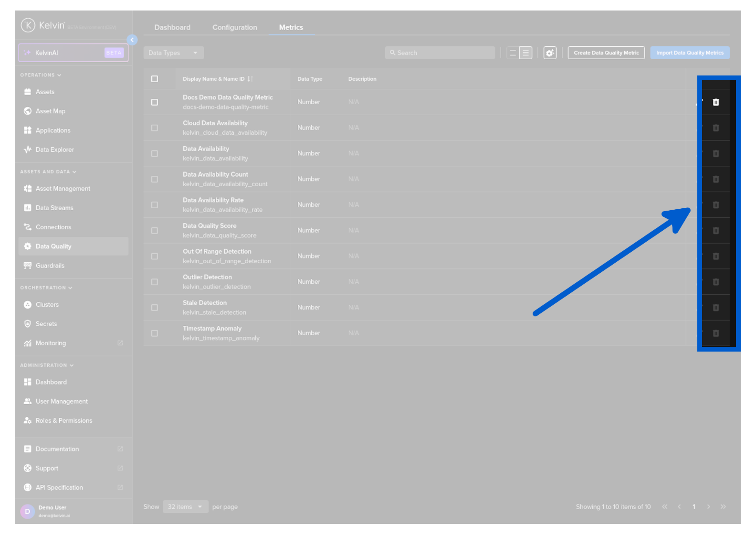The height and width of the screenshot is (535, 756).
Task: Delete the Docs Demo Data Quality Metric
Action: coord(715,102)
